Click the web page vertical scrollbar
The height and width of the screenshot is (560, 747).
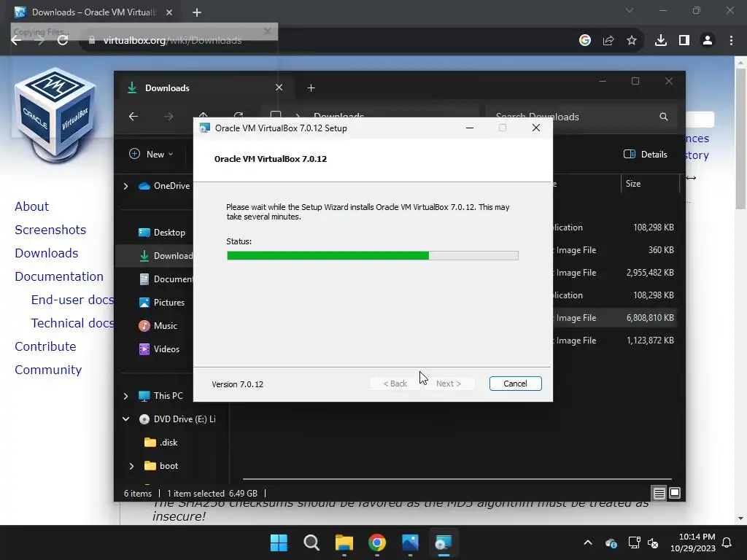[740, 138]
